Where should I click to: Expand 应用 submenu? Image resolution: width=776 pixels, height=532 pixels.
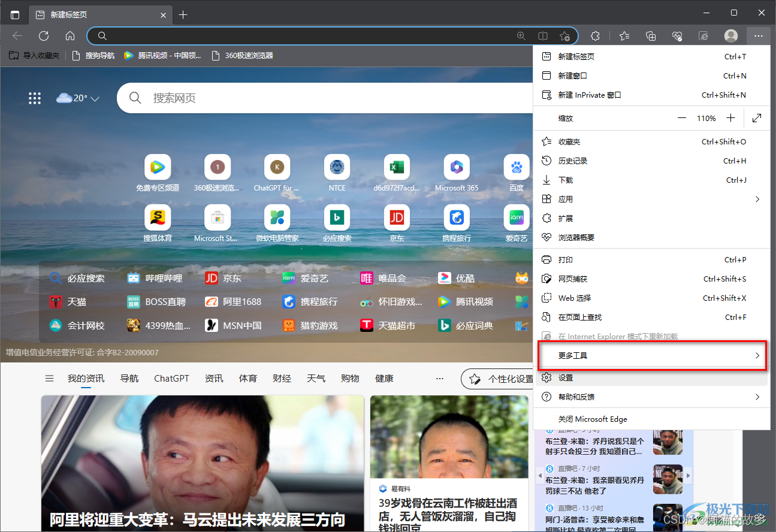[x=651, y=199]
